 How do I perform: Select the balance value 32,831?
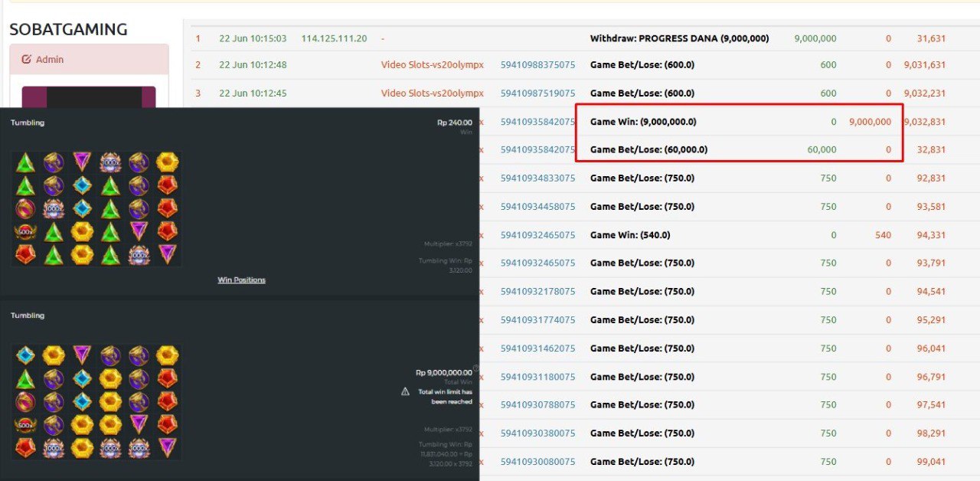(x=931, y=150)
